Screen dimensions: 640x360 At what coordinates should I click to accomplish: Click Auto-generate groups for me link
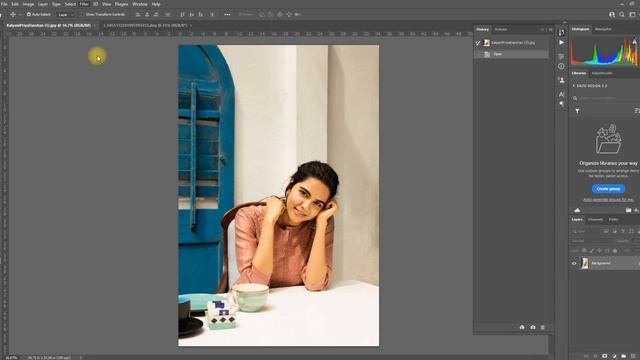coord(608,200)
